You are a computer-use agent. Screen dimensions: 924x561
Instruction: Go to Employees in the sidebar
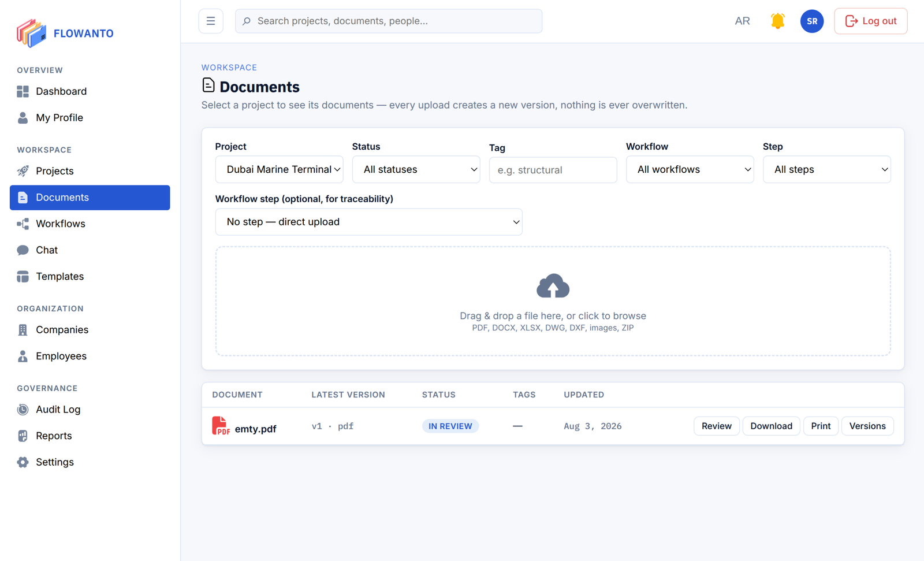point(90,356)
